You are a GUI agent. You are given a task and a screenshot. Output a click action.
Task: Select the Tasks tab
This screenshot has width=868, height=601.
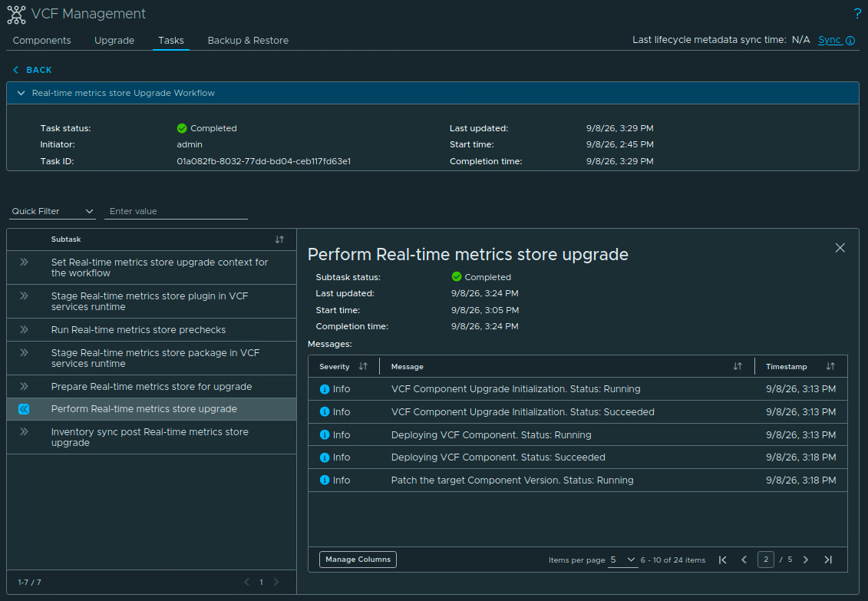click(x=171, y=41)
